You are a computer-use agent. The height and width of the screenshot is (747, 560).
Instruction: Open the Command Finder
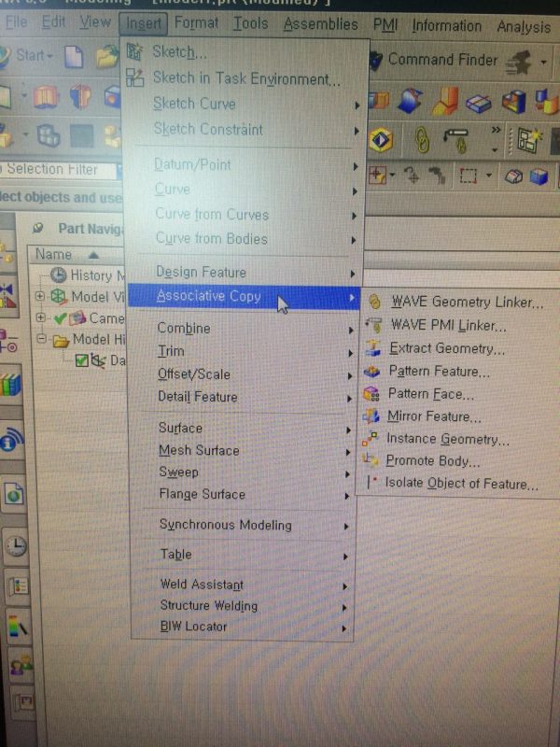[x=434, y=60]
